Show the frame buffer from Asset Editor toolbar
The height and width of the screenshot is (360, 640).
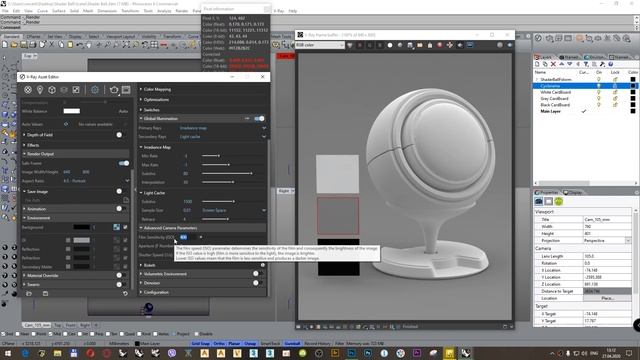tap(126, 90)
